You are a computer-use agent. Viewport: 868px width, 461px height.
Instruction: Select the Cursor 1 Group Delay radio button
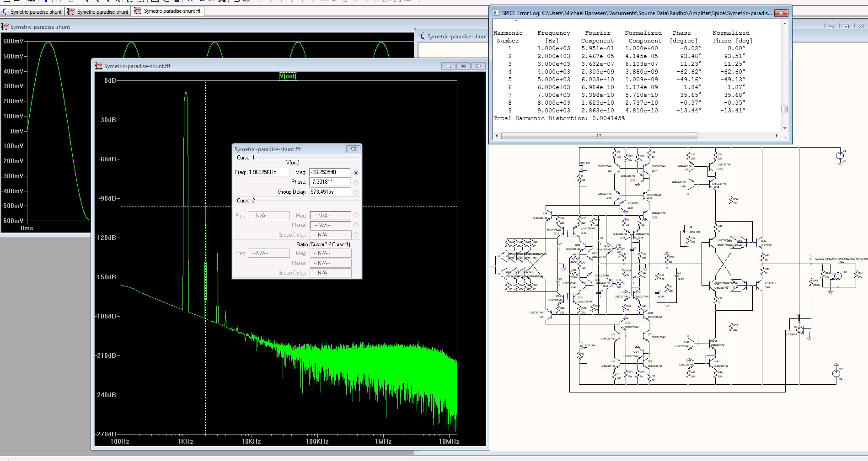coord(356,192)
